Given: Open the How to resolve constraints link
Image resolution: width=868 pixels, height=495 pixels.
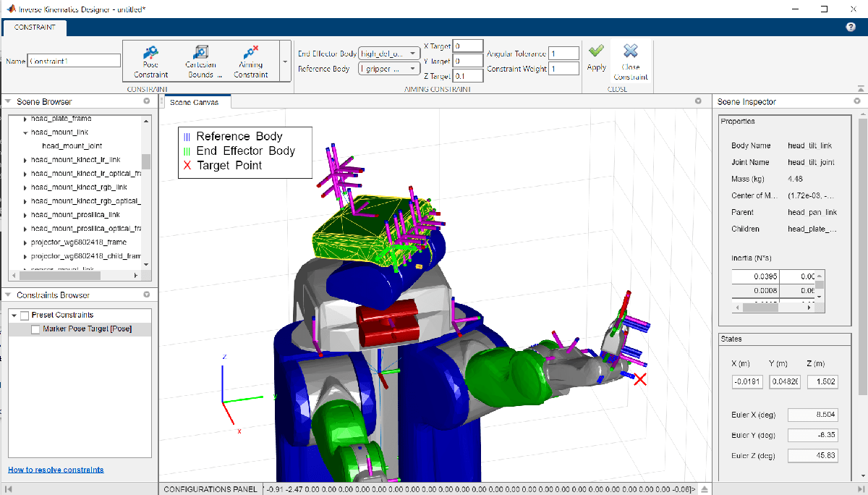Looking at the screenshot, I should (x=56, y=470).
